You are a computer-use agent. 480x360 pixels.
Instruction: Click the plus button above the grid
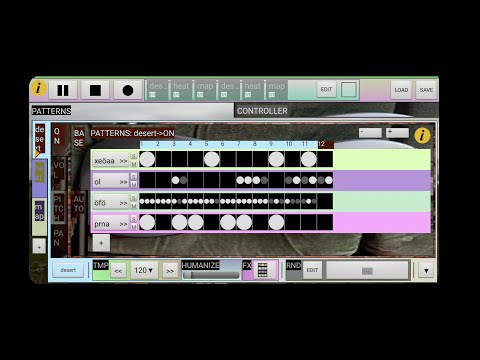tap(397, 133)
